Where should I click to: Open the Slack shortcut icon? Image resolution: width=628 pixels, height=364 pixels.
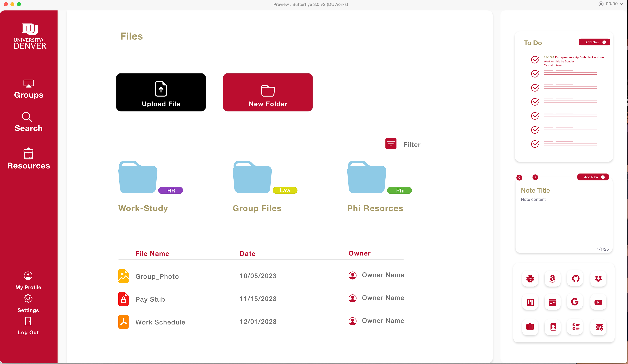530,279
